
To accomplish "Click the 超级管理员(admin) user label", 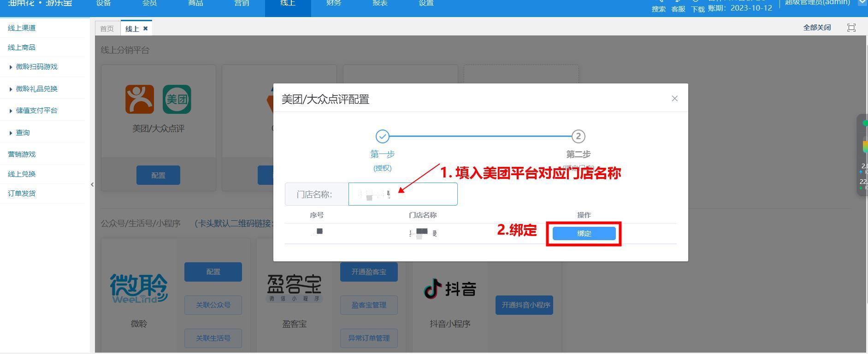I will point(817,3).
